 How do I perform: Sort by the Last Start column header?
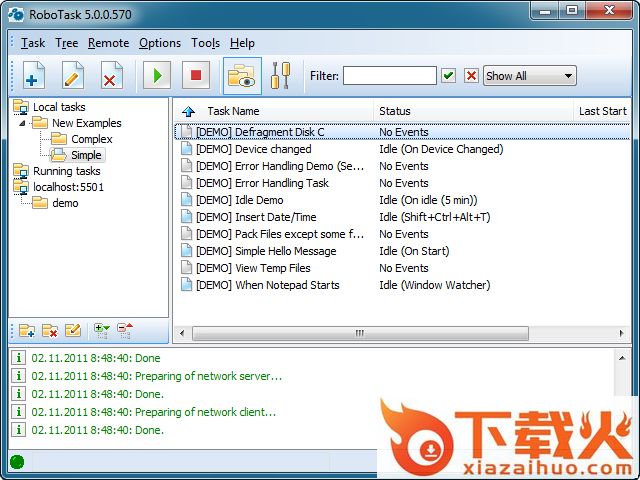tap(602, 111)
